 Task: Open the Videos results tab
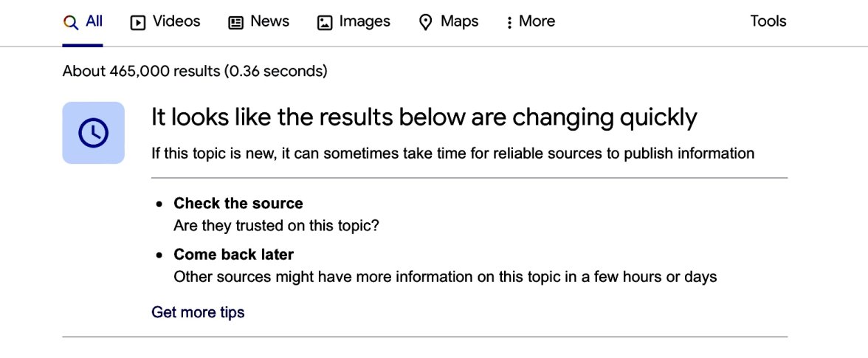[176, 21]
